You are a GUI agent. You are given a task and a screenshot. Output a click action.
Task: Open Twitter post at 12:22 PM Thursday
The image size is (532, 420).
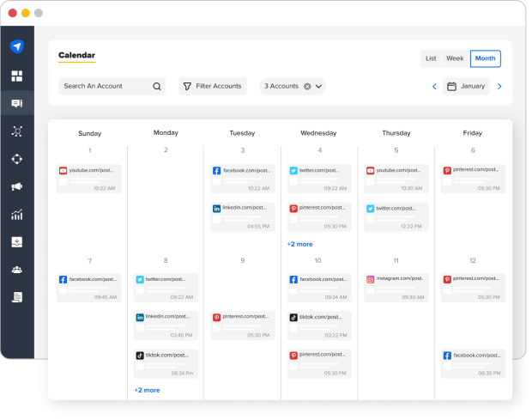[x=396, y=217]
